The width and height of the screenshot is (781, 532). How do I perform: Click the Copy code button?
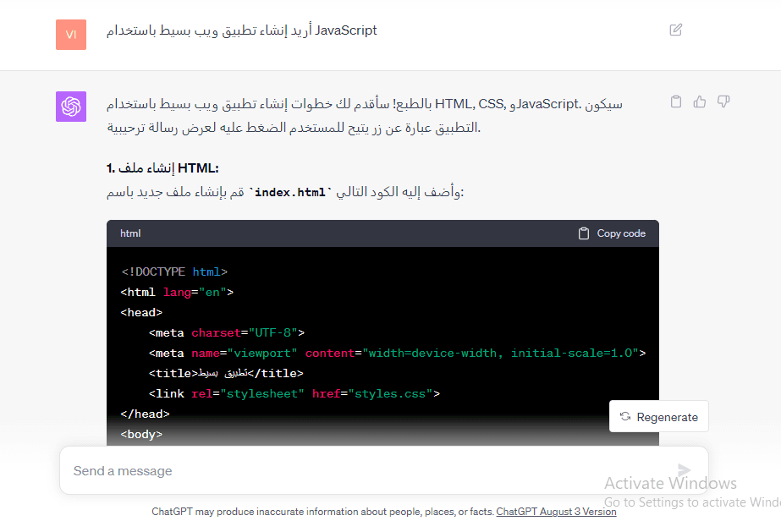[x=612, y=233]
